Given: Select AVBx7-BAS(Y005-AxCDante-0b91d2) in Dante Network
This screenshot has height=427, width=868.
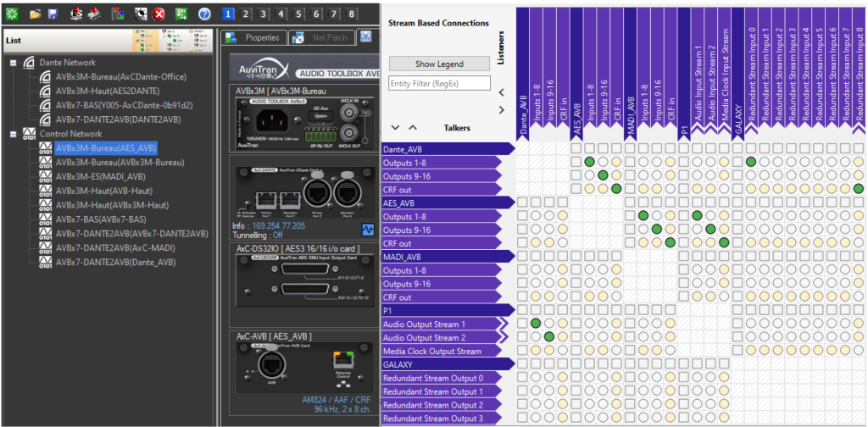Looking at the screenshot, I should pos(125,105).
